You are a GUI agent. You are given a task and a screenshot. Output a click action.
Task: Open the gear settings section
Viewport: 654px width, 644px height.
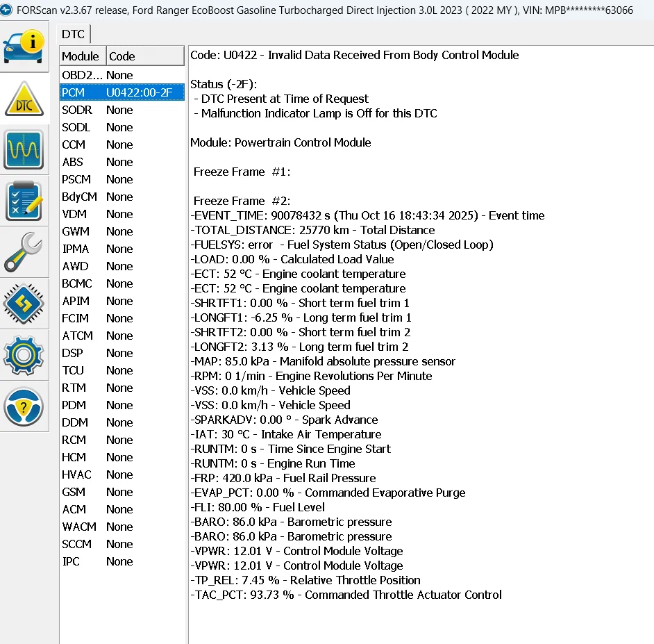24,354
